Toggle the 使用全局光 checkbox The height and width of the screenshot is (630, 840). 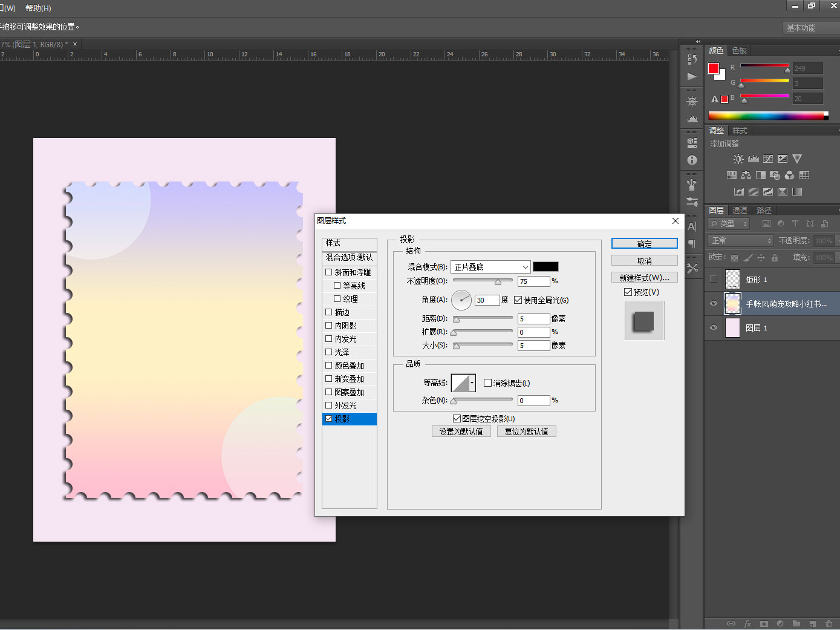pyautogui.click(x=518, y=300)
